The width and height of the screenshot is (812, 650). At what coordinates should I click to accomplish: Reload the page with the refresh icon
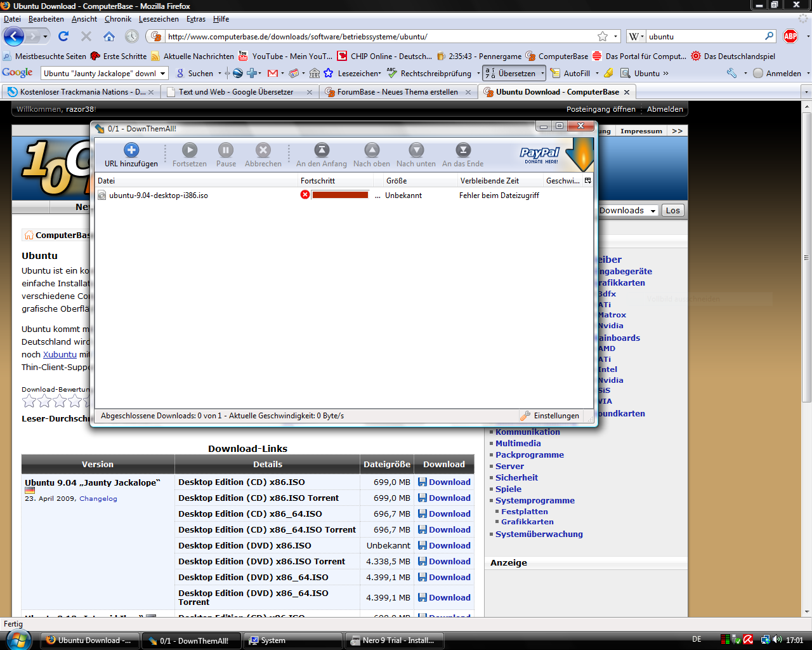[x=63, y=36]
